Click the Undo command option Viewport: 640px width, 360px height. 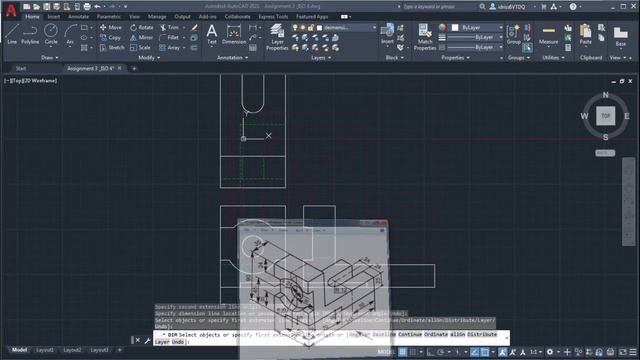click(x=178, y=342)
